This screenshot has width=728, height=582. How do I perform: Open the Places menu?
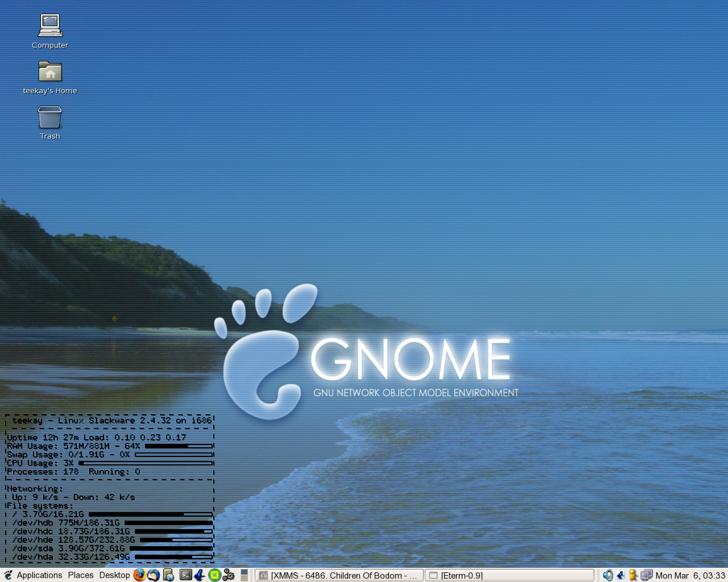tap(81, 575)
